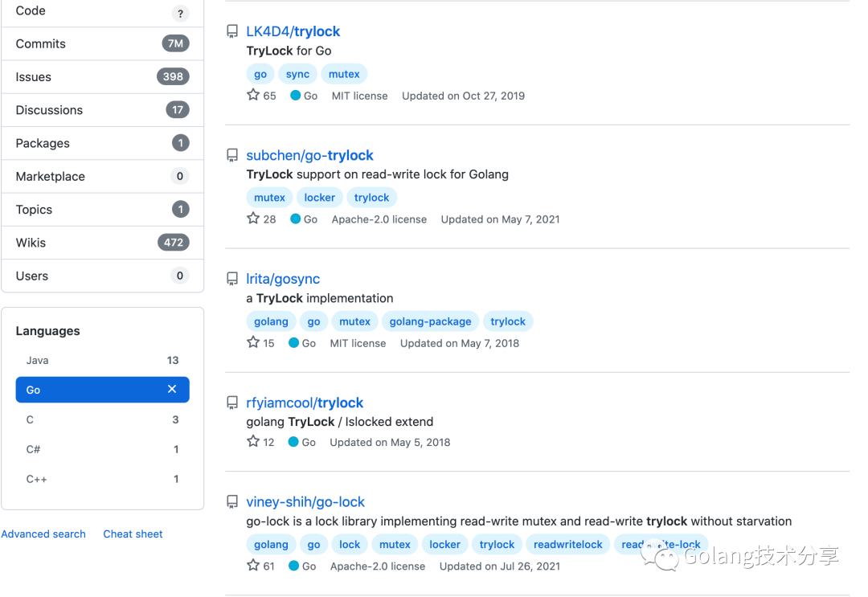Click the mutex tag on LK4D4/trylock
Image resolution: width=868 pixels, height=597 pixels.
(344, 74)
